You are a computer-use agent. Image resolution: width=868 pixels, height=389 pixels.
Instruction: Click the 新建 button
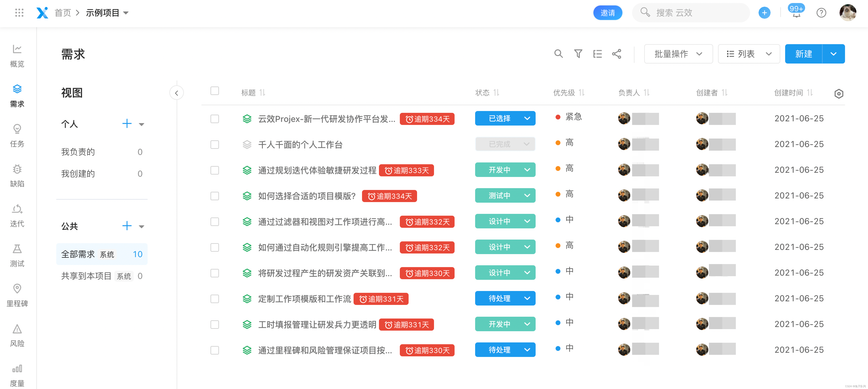coord(803,54)
